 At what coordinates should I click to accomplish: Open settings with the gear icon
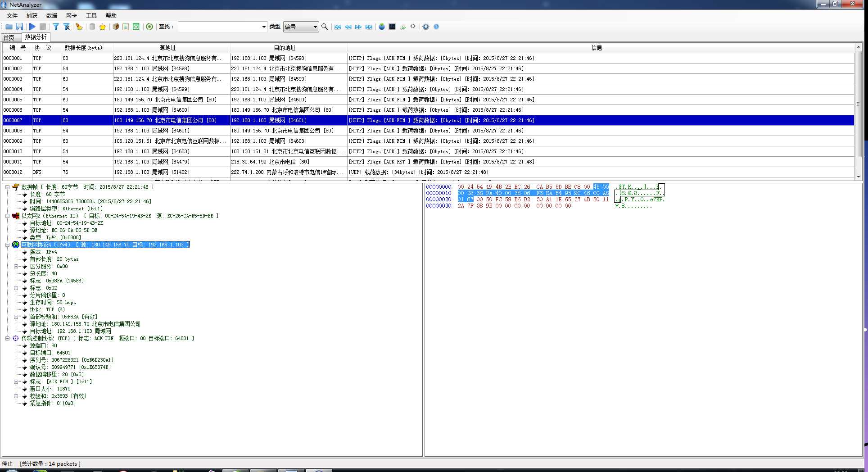426,27
